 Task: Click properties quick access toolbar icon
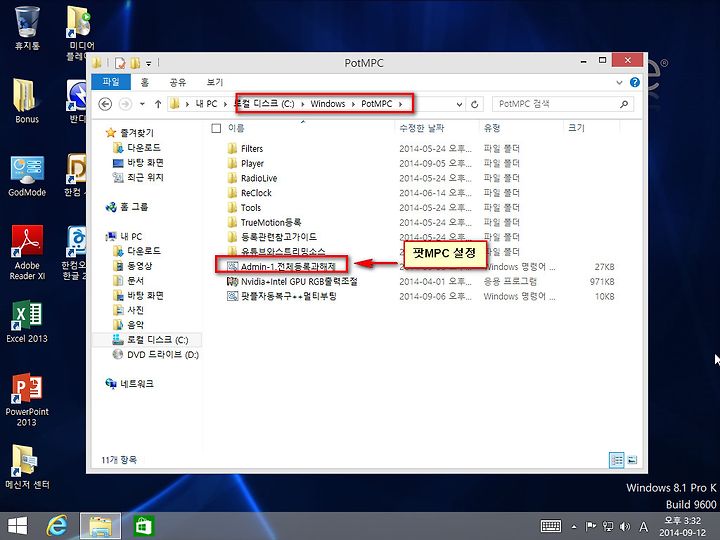pos(120,63)
